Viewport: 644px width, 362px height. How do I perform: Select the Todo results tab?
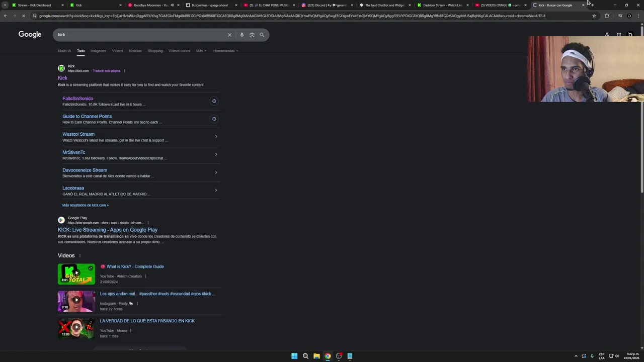tap(80, 51)
